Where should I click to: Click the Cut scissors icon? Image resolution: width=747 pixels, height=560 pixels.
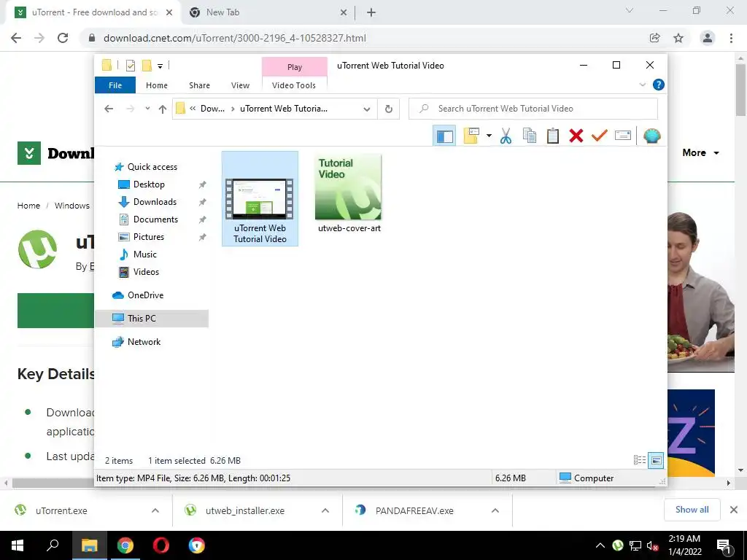(x=506, y=136)
